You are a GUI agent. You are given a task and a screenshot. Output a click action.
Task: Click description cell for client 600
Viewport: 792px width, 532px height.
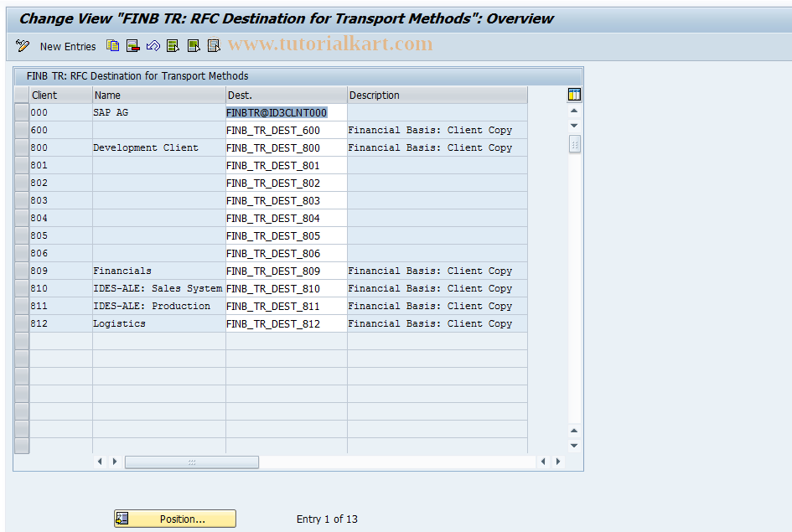437,130
